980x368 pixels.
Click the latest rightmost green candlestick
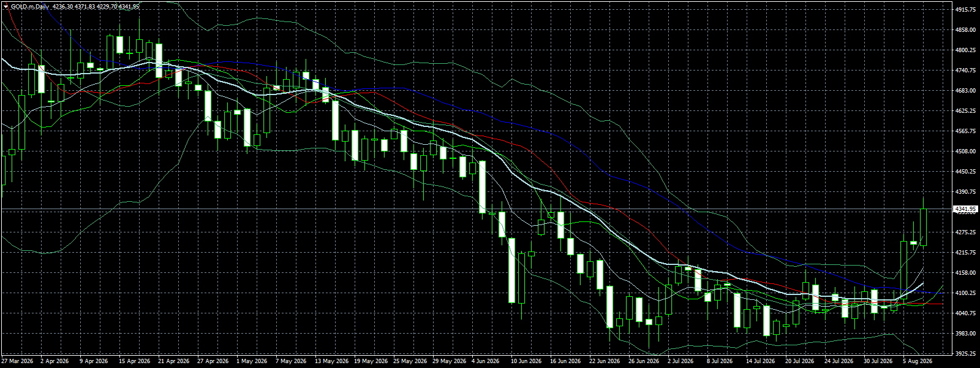point(923,227)
